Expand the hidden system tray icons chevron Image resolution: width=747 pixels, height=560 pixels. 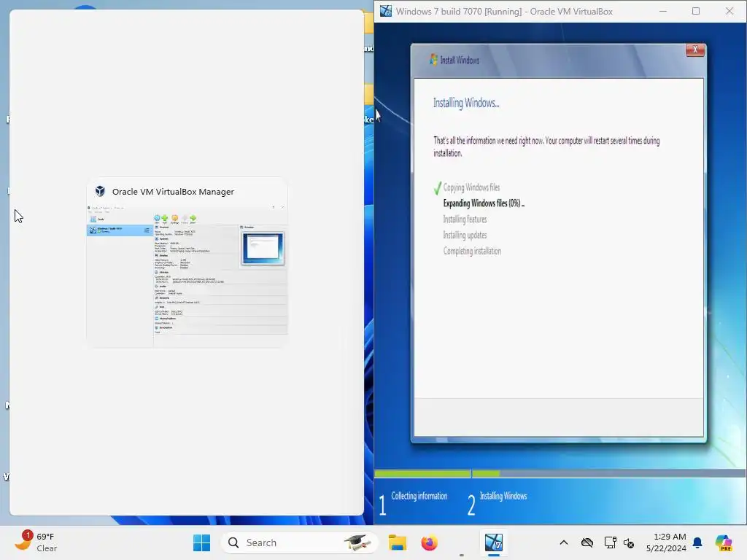click(x=564, y=542)
